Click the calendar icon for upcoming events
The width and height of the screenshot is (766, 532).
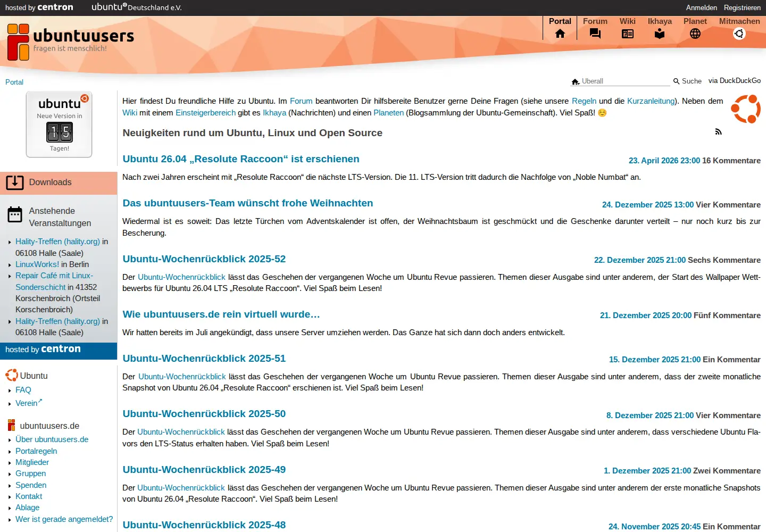(15, 214)
